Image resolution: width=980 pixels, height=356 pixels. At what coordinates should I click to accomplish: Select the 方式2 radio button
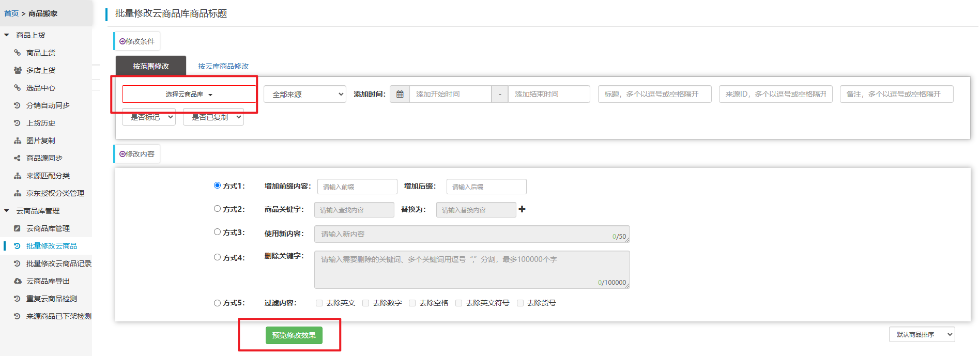click(217, 209)
